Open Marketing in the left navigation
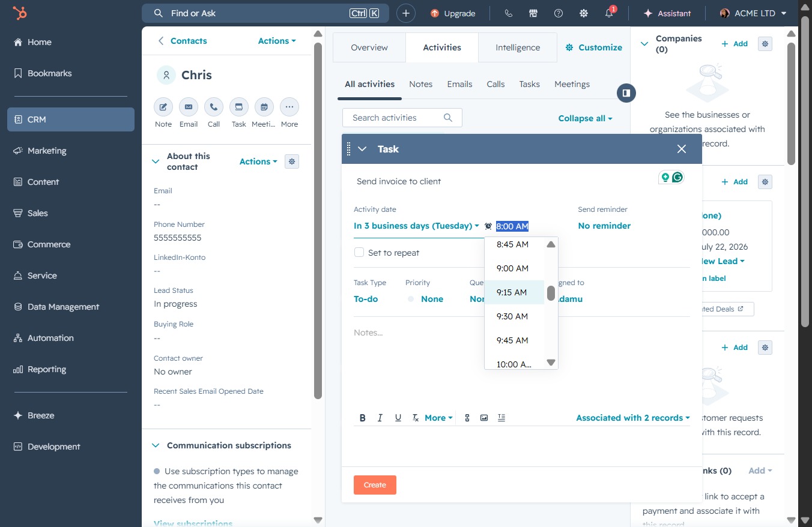 click(71, 151)
